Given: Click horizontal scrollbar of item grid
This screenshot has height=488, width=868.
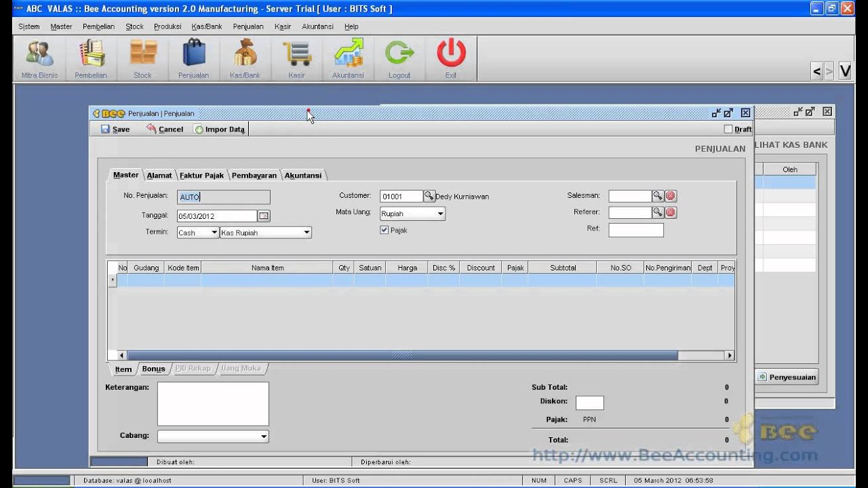Looking at the screenshot, I should 402,355.
